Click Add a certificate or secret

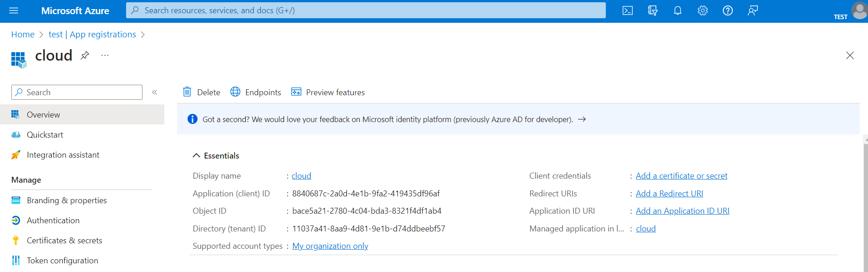pos(681,176)
